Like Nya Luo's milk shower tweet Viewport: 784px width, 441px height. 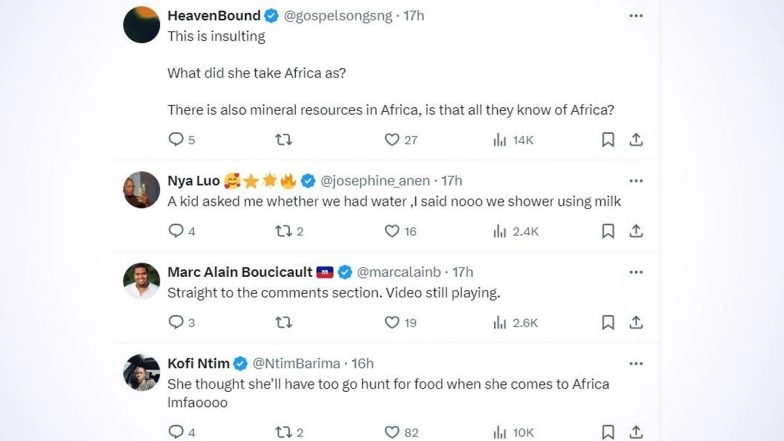click(392, 231)
